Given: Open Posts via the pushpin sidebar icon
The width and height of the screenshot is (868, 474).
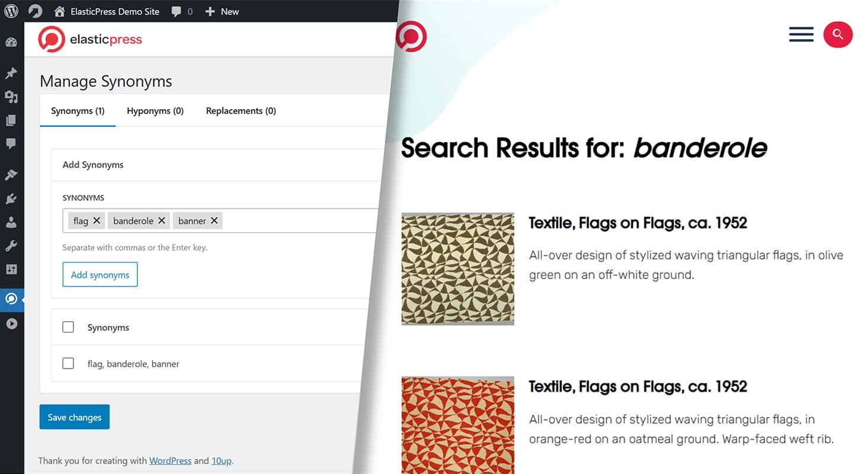Looking at the screenshot, I should tap(11, 73).
